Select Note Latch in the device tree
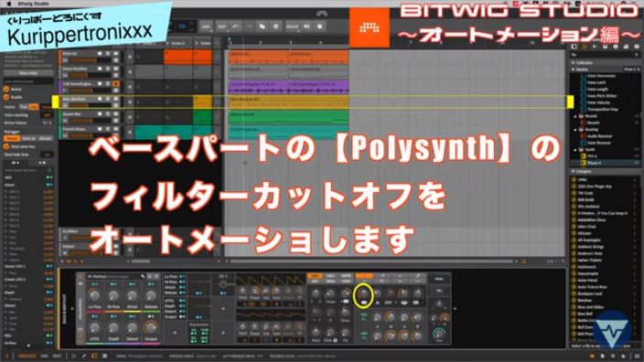644x362 pixels. [x=596, y=82]
